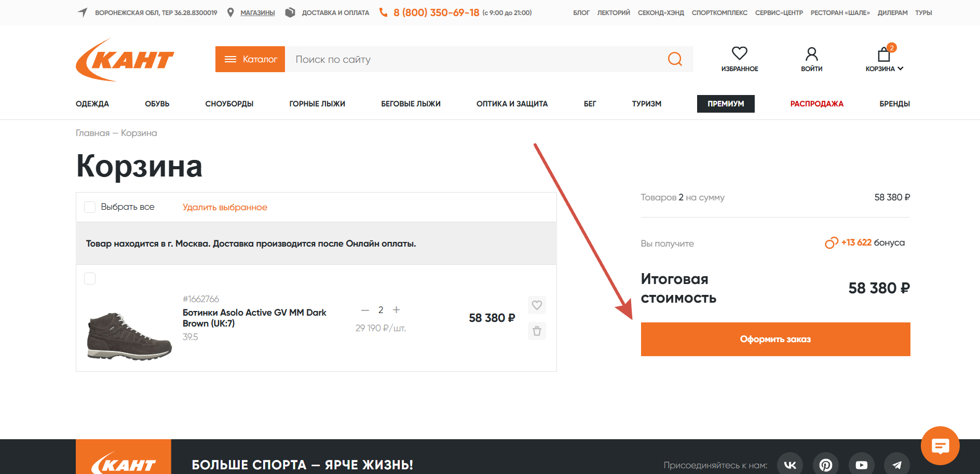Open the Pinterest link in footer
Image resolution: width=980 pixels, height=474 pixels.
click(826, 465)
